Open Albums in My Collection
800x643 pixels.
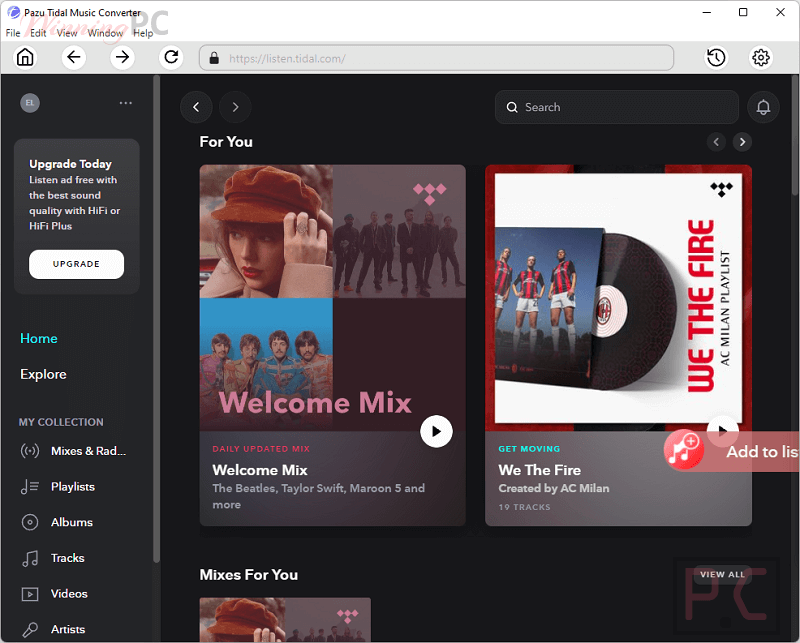(x=72, y=523)
